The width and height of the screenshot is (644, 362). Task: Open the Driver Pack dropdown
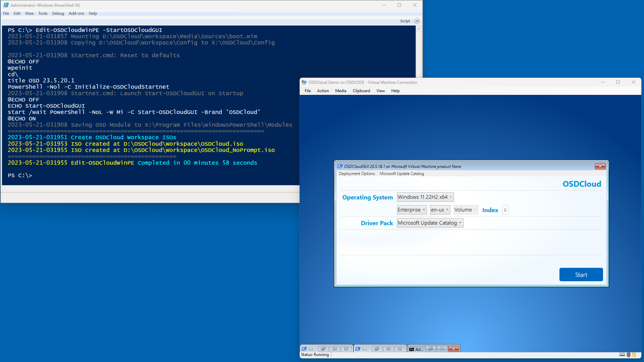coord(430,223)
